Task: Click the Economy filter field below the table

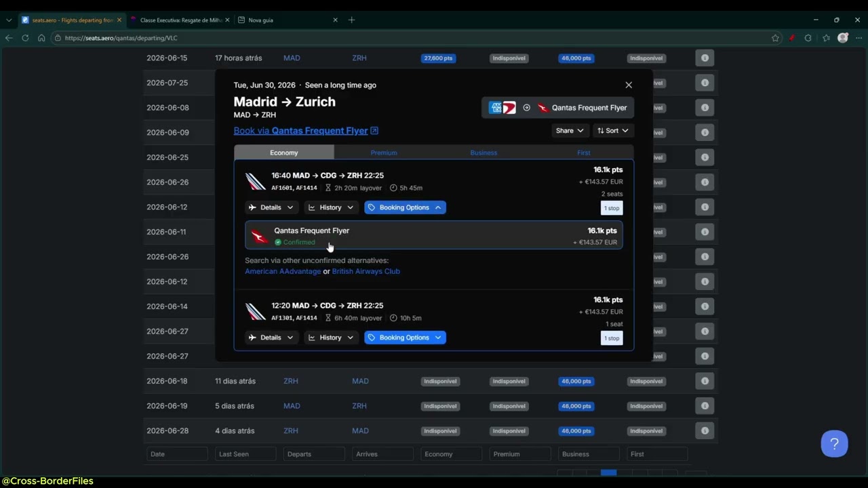Action: (451, 454)
